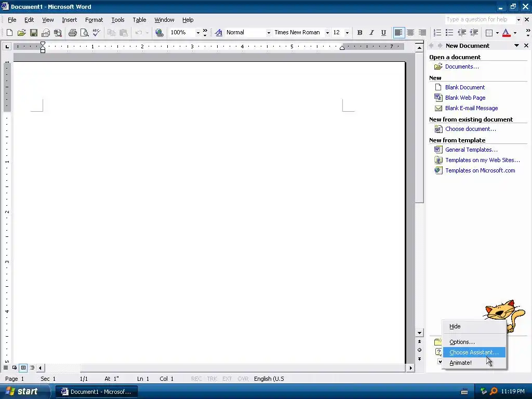Click the Office Assistant cat

point(503,312)
